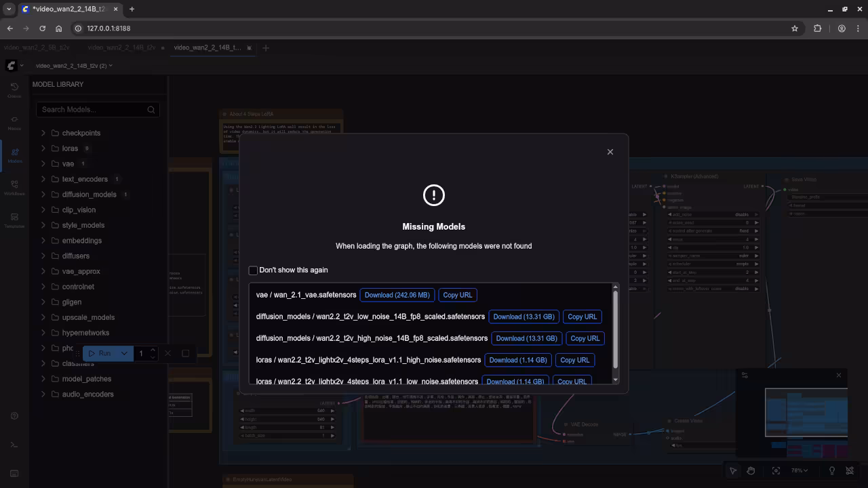
Task: Open the ComfyUI logo main menu
Action: [x=12, y=66]
